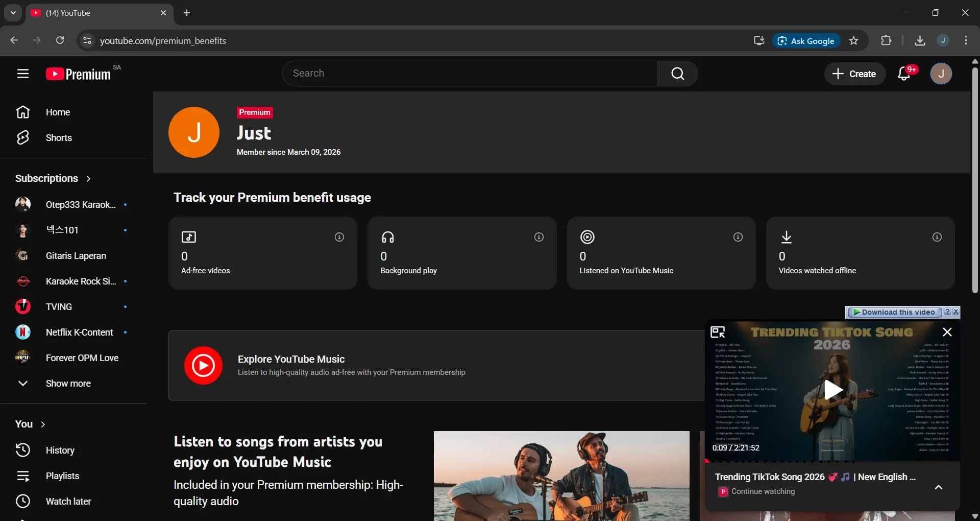Click the Videos watched offline info icon
The image size is (980, 521).
[937, 237]
